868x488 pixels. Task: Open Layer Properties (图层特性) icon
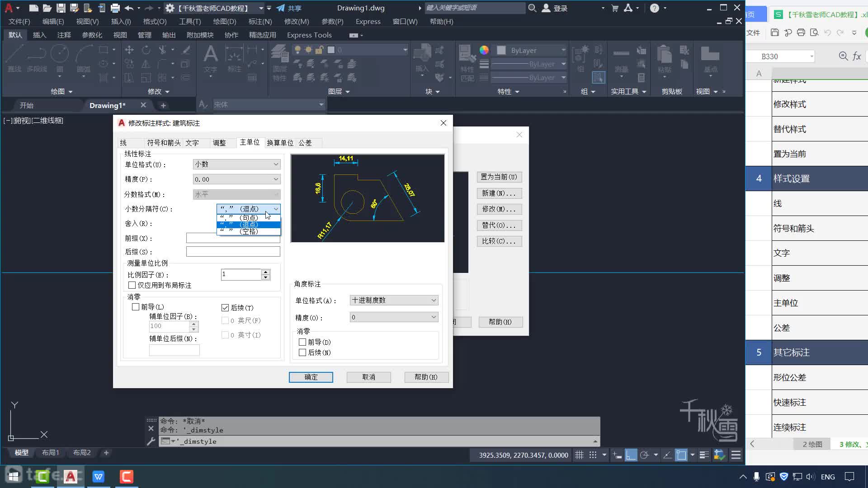tap(280, 62)
